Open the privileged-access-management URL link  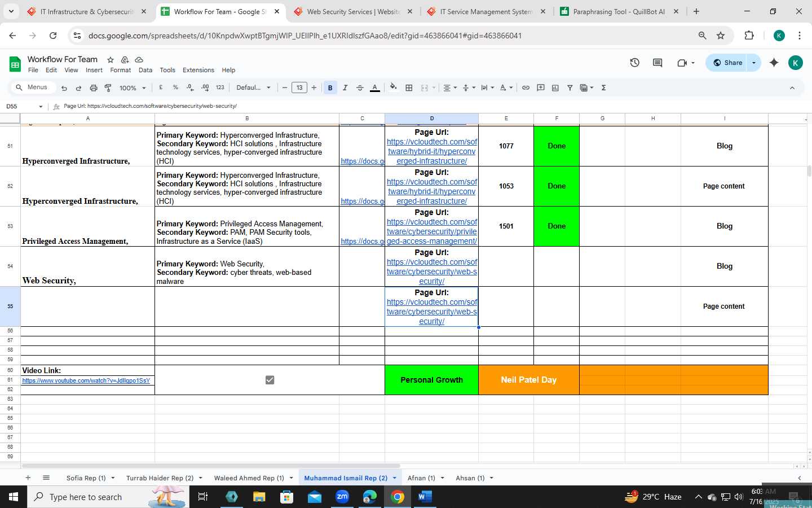[432, 231]
